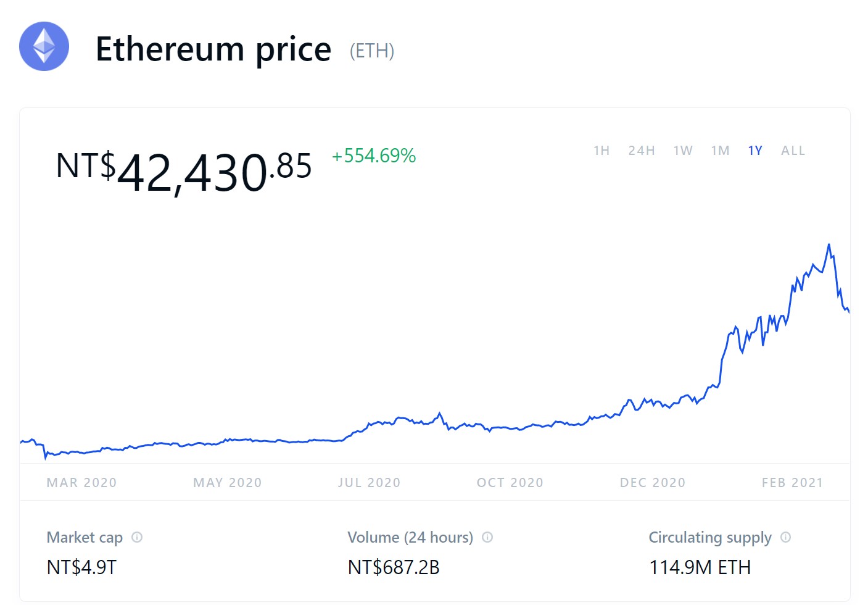Open the Volume (24 hours) info tooltip icon

(487, 537)
